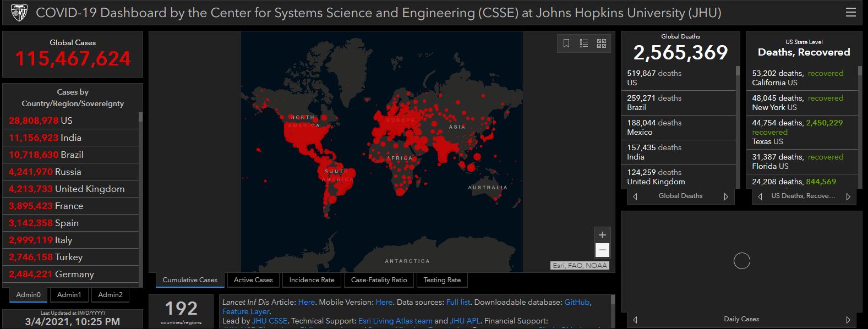Show next US Deaths, Recovered panel
This screenshot has height=329, width=868.
pyautogui.click(x=848, y=196)
